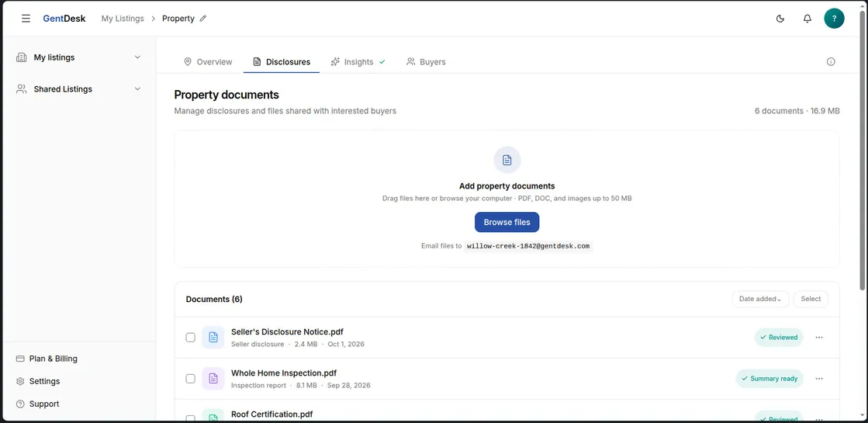Go to My Listings breadcrumb
The width and height of the screenshot is (868, 423).
[123, 19]
